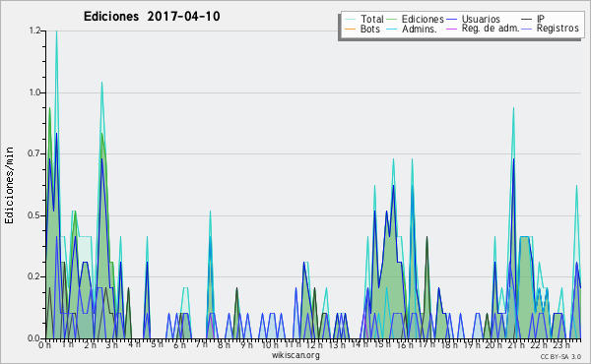Click the Ediciones/min axis label
591x364 pixels.
pos(9,185)
